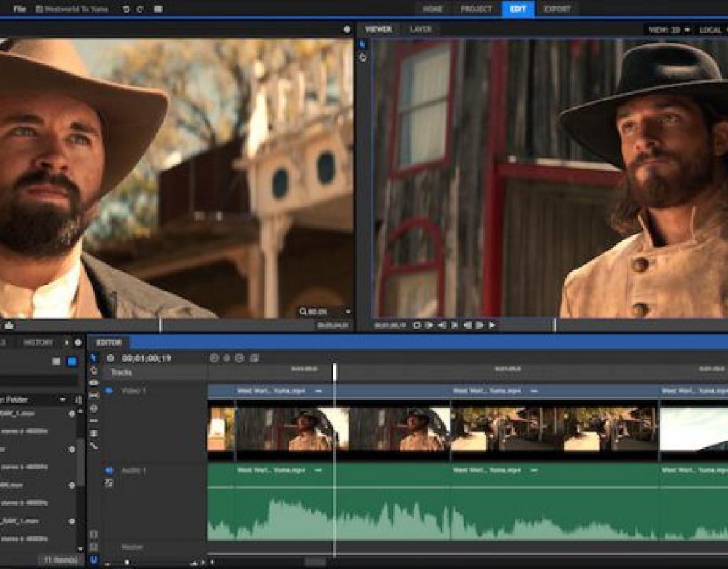Open the editor options gear beside timecode

[x=110, y=358]
